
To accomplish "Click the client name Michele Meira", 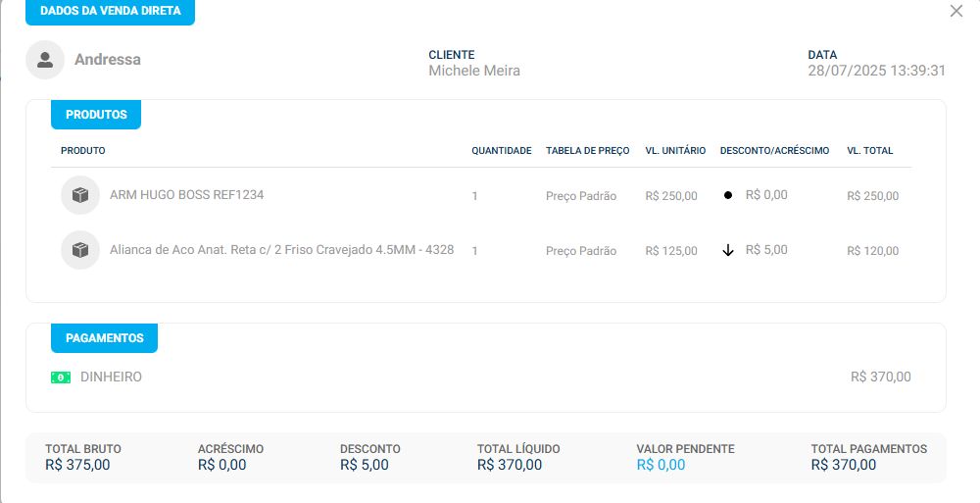I will click(474, 71).
